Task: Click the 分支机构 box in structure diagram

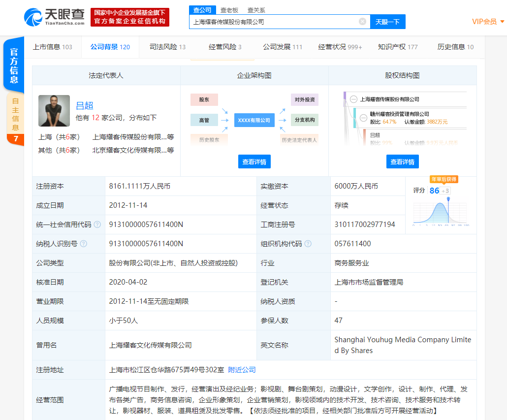Action: click(x=305, y=120)
